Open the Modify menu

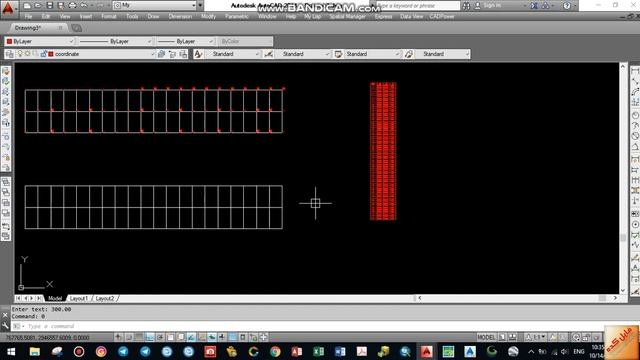click(x=208, y=16)
